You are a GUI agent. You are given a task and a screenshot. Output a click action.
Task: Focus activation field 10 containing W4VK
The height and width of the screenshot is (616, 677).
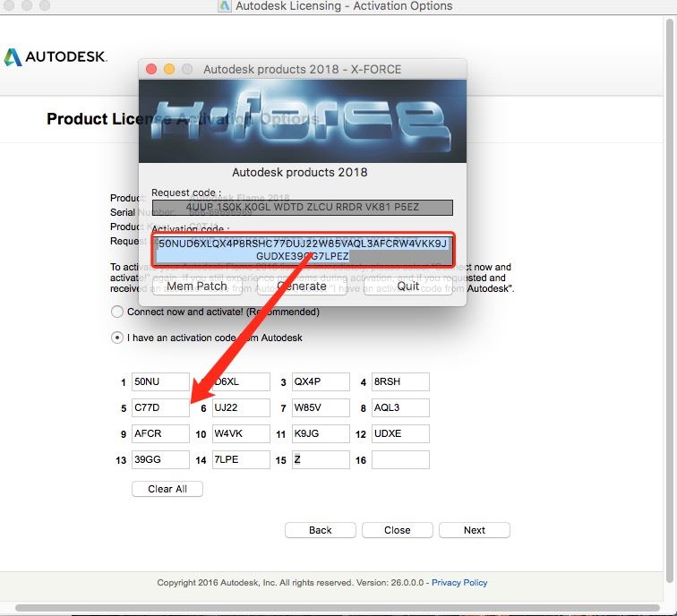[x=241, y=434]
